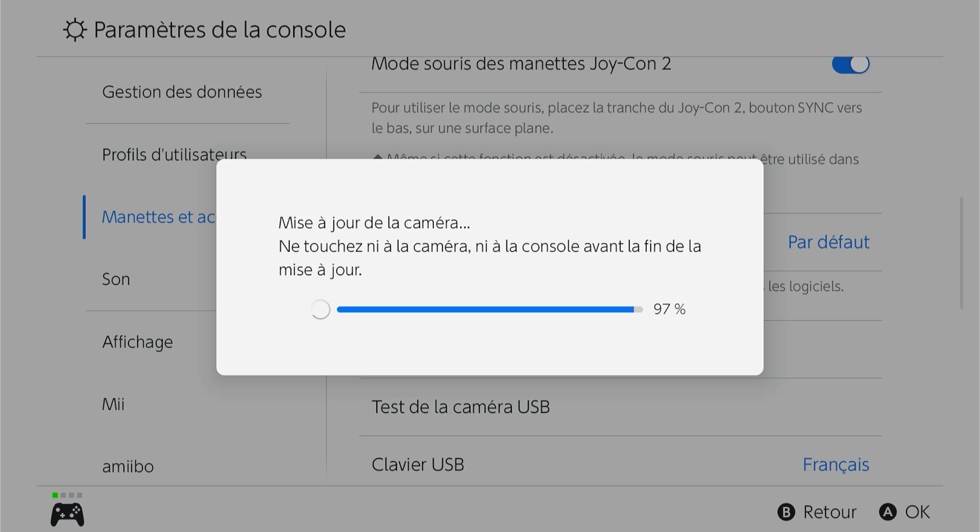Image resolution: width=980 pixels, height=532 pixels.
Task: Open the Mii settings section
Action: tap(113, 404)
